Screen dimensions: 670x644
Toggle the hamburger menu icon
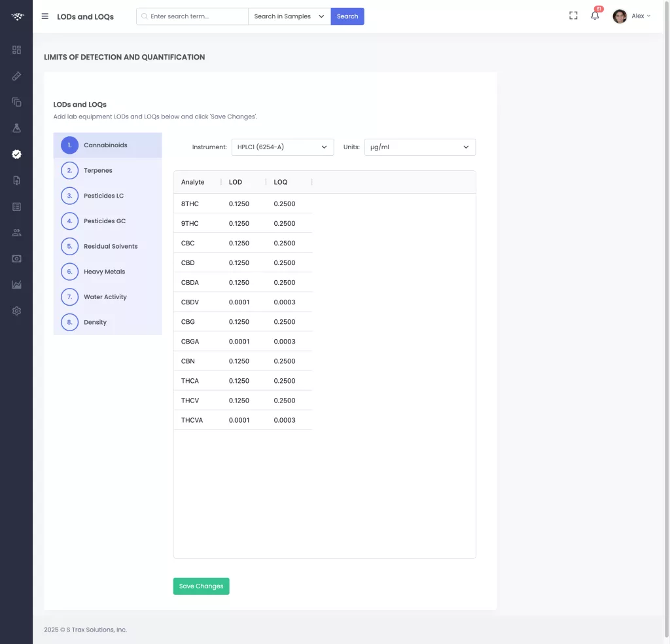[45, 16]
